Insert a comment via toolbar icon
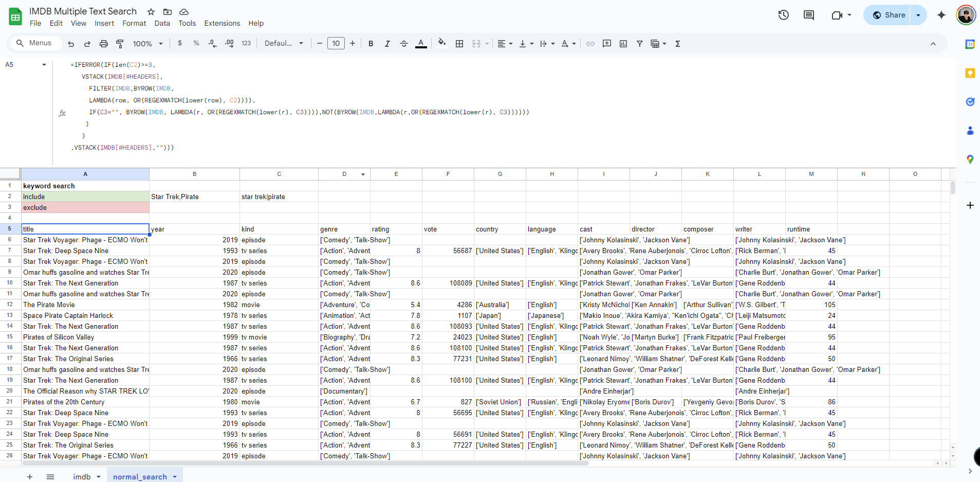The width and height of the screenshot is (980, 482). click(607, 44)
